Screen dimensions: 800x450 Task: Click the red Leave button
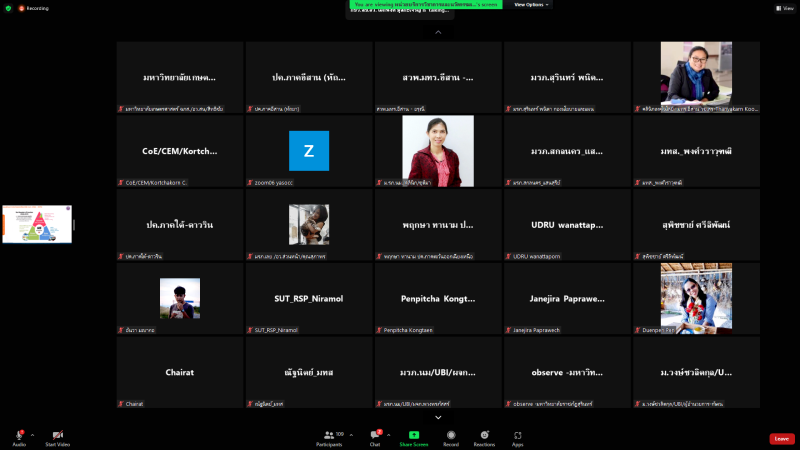782,438
